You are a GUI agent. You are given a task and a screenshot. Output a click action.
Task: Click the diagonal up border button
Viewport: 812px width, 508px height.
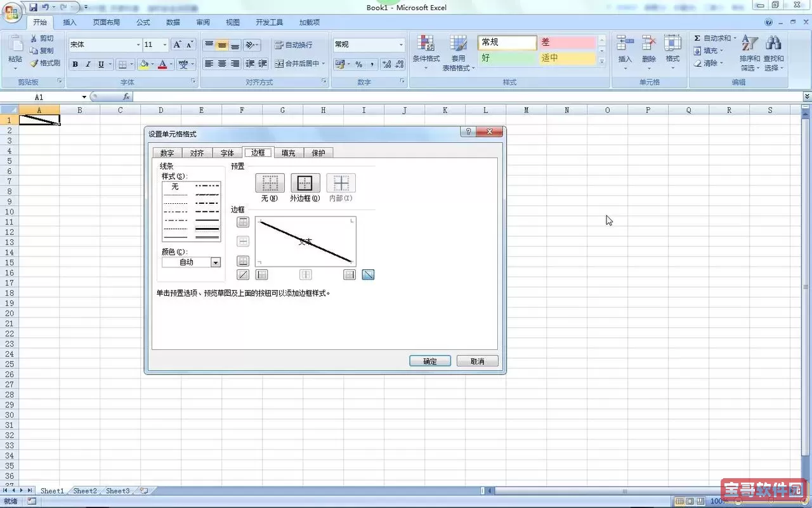[x=242, y=275]
